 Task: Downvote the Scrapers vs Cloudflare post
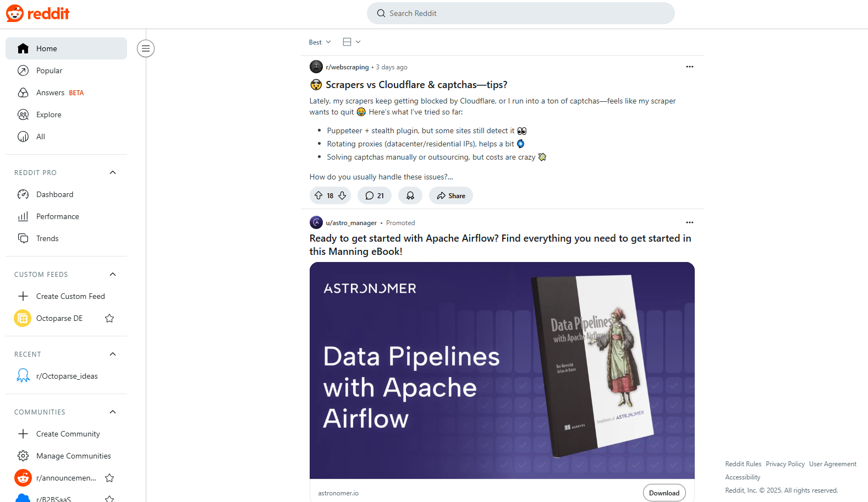pos(342,195)
